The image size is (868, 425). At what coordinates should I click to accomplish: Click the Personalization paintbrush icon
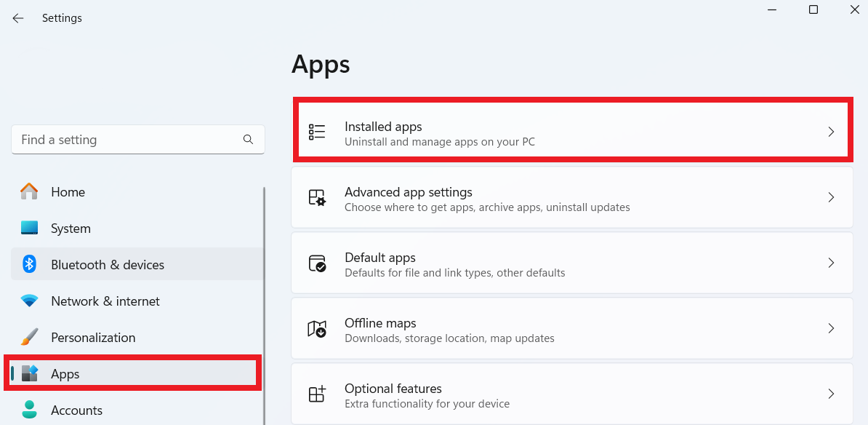pos(29,337)
